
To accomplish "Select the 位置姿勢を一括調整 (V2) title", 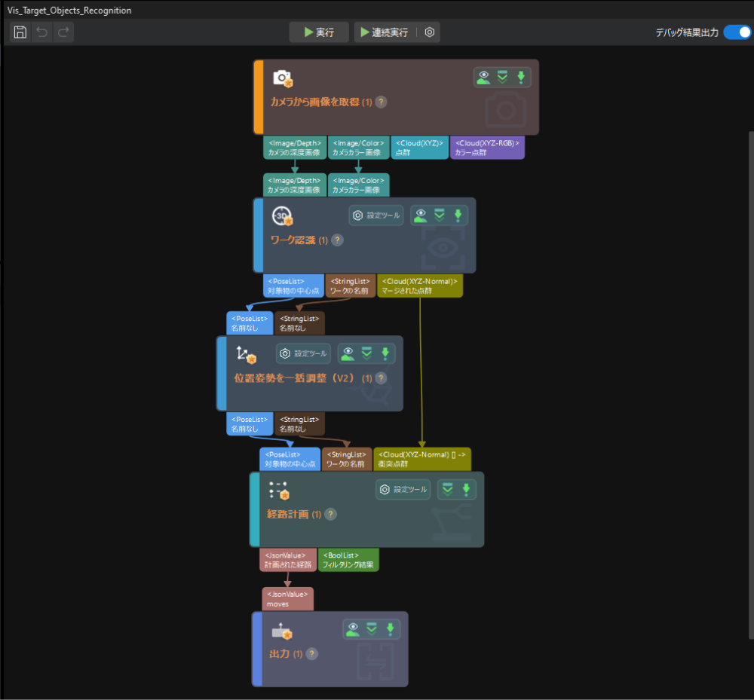I will click(302, 378).
